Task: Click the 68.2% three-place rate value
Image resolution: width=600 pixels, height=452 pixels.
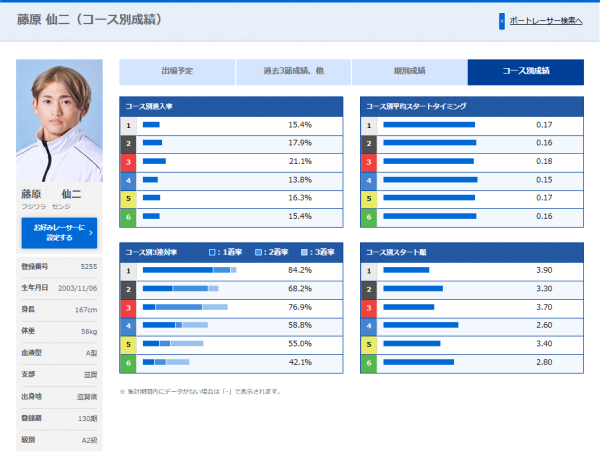Action: (300, 289)
